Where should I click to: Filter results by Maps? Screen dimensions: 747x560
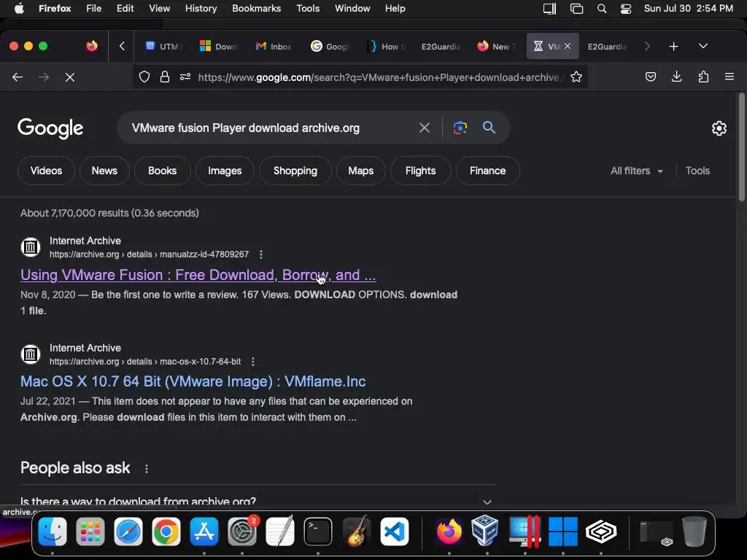point(360,171)
